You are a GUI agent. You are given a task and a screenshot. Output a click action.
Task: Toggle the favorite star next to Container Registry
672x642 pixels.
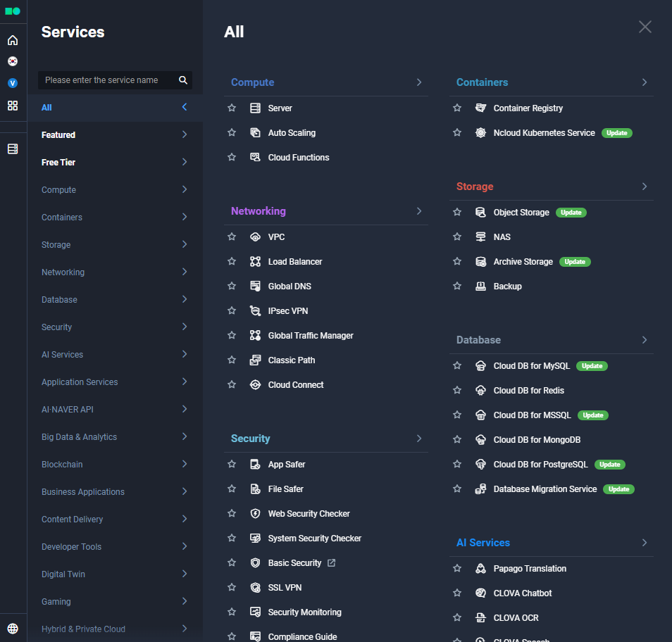coord(457,108)
